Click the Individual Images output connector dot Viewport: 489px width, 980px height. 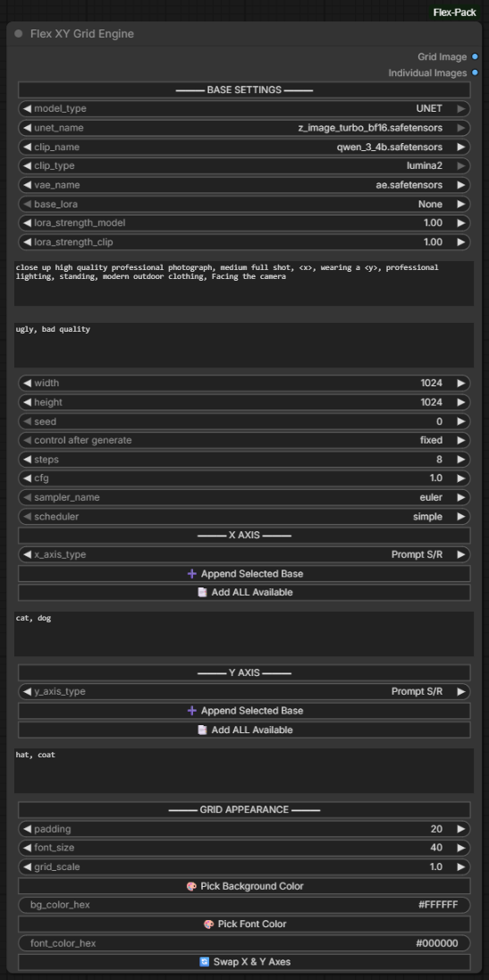coord(476,73)
